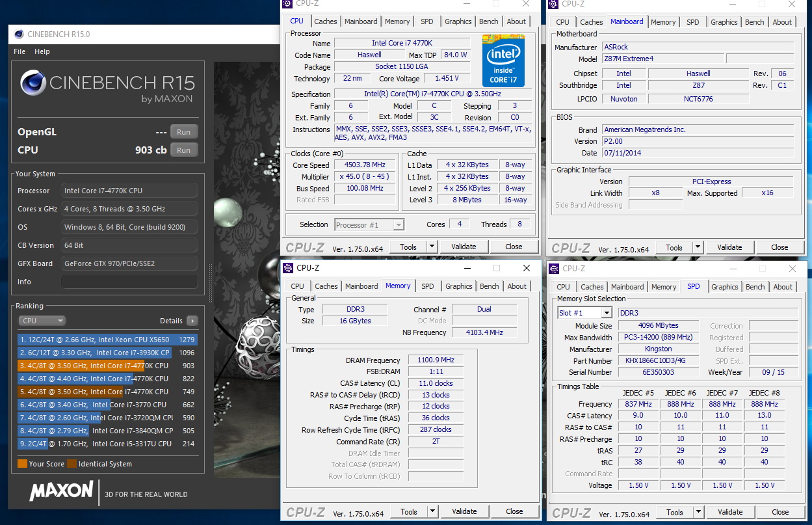The height and width of the screenshot is (525, 812).
Task: Switch to the Caches tab in the CPU window
Action: coord(326,21)
